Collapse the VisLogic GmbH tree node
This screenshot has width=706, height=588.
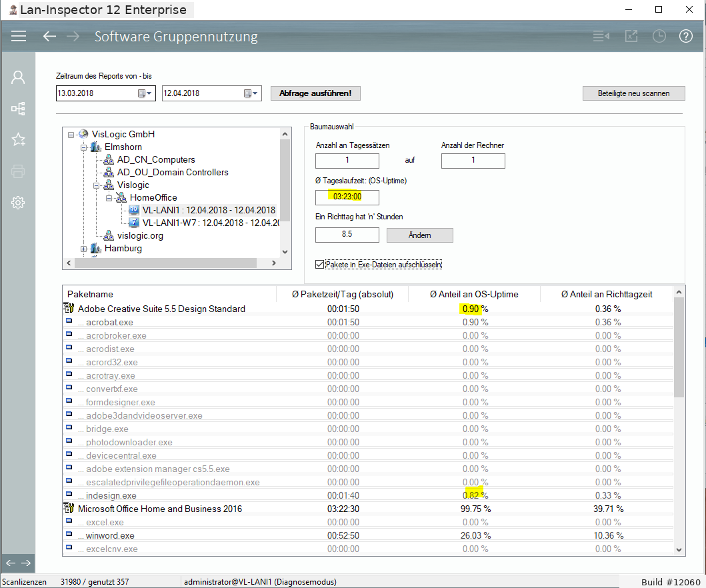(x=71, y=135)
